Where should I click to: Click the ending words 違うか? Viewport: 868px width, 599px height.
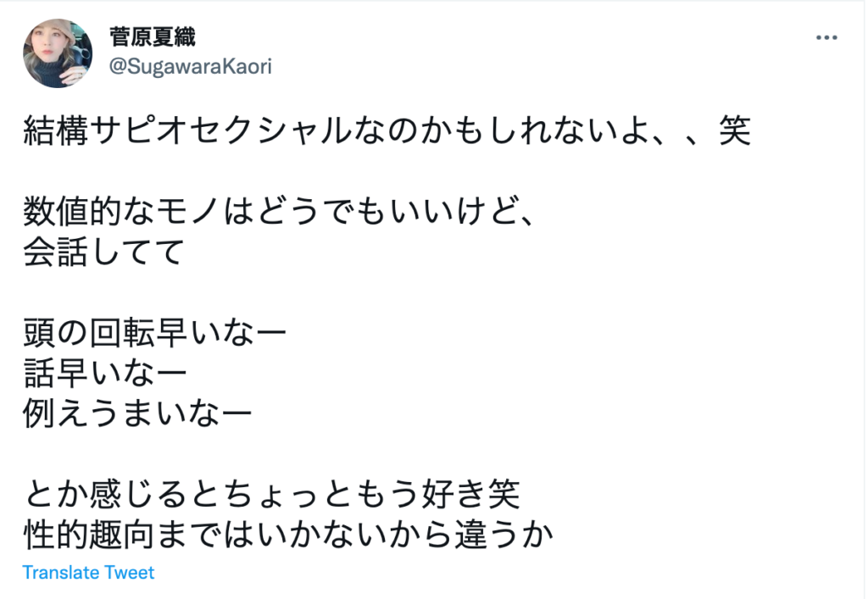point(504,535)
